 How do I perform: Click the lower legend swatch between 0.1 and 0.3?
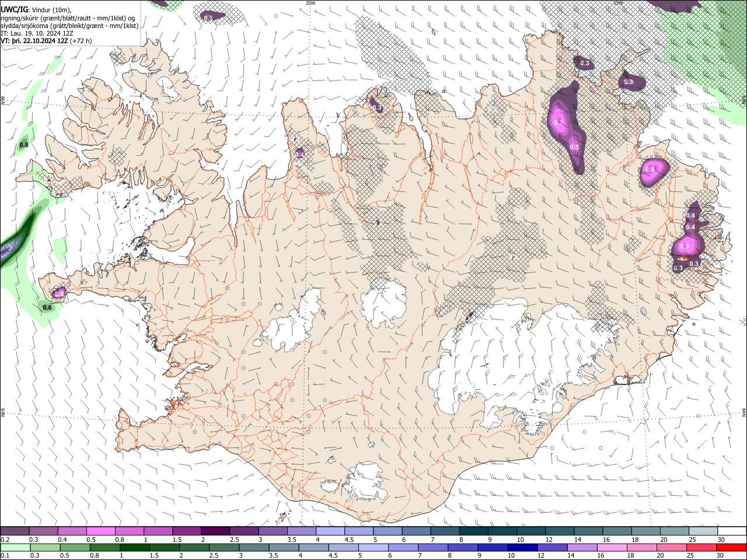point(15,548)
